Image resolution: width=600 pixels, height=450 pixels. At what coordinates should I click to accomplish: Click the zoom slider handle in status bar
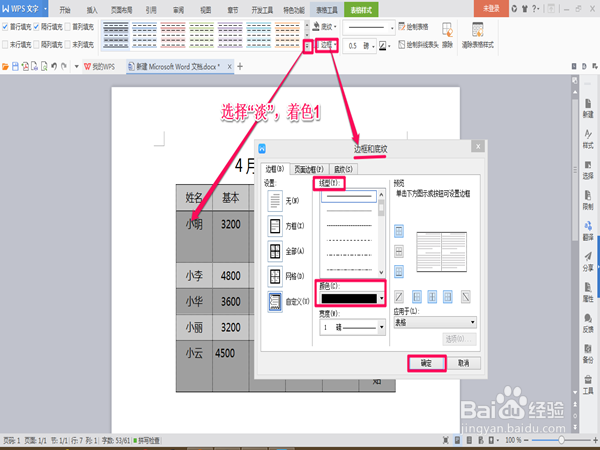point(561,440)
